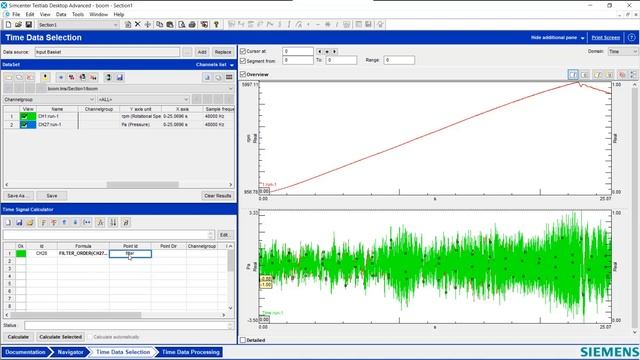Click Insert function F icon in Calculator toolbar
The width and height of the screenshot is (640, 360).
coord(44,222)
